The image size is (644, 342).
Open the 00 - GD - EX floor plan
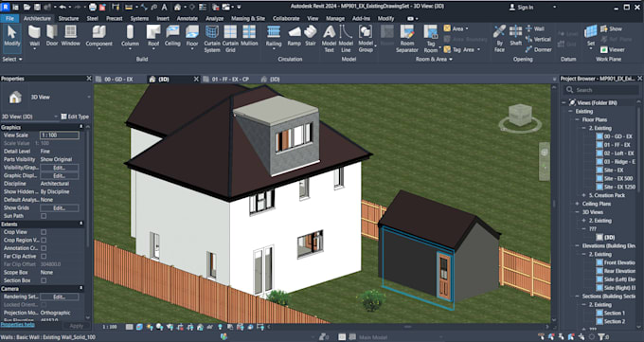614,136
